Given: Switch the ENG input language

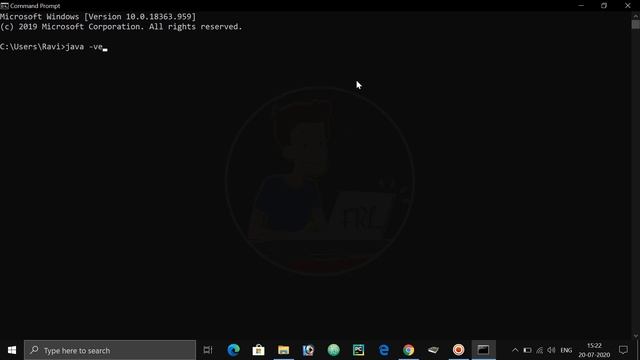Looking at the screenshot, I should click(x=566, y=350).
